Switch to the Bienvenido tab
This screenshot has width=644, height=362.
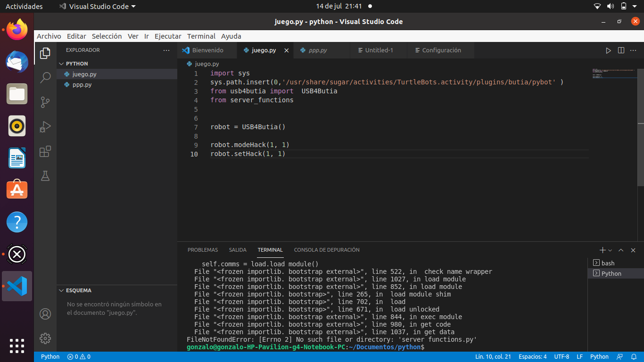coord(207,50)
